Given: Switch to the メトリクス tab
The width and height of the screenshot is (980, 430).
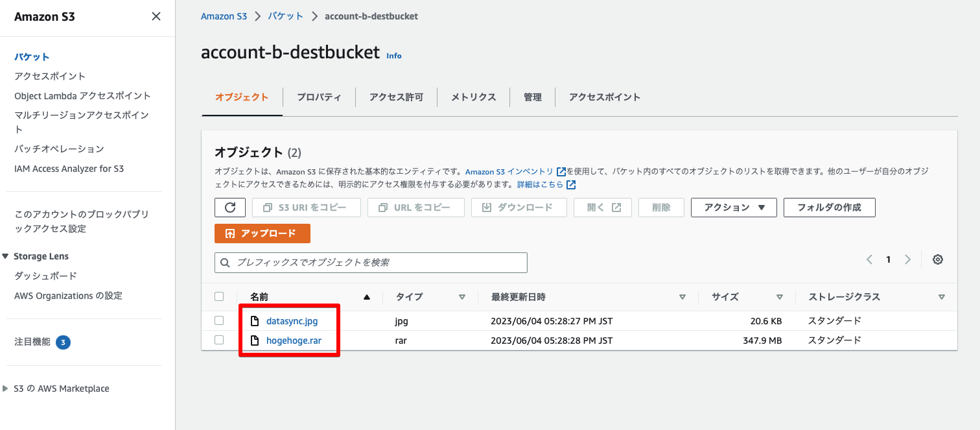Looking at the screenshot, I should [473, 97].
